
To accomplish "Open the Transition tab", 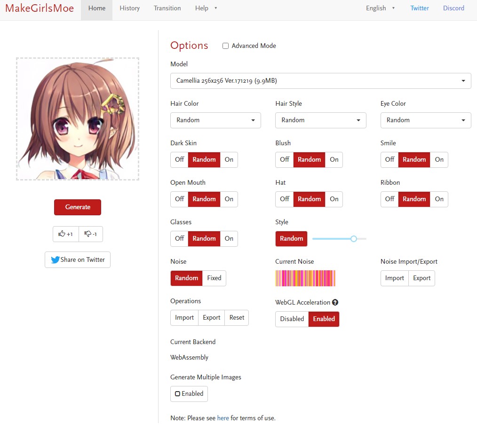I will click(x=167, y=8).
